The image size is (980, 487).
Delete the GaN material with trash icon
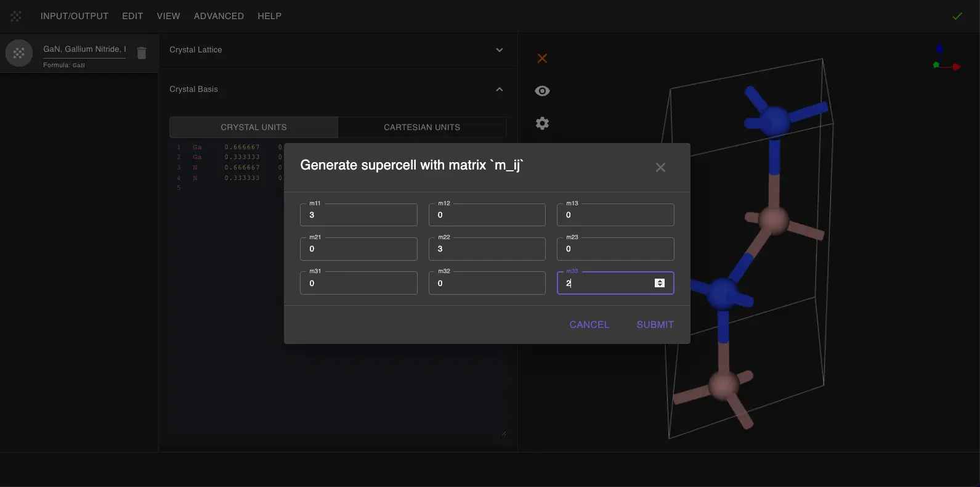tap(142, 54)
